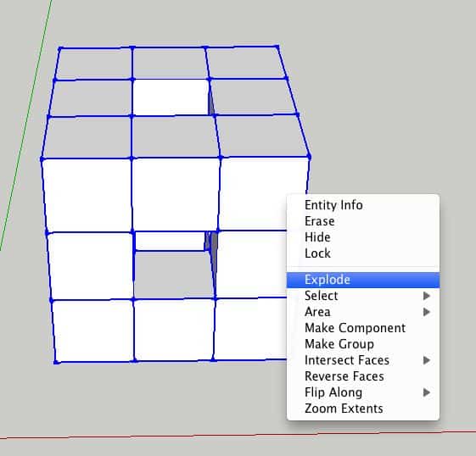Lock the selection via the Lock entry
Screen dimensions: 476x456
pos(317,253)
